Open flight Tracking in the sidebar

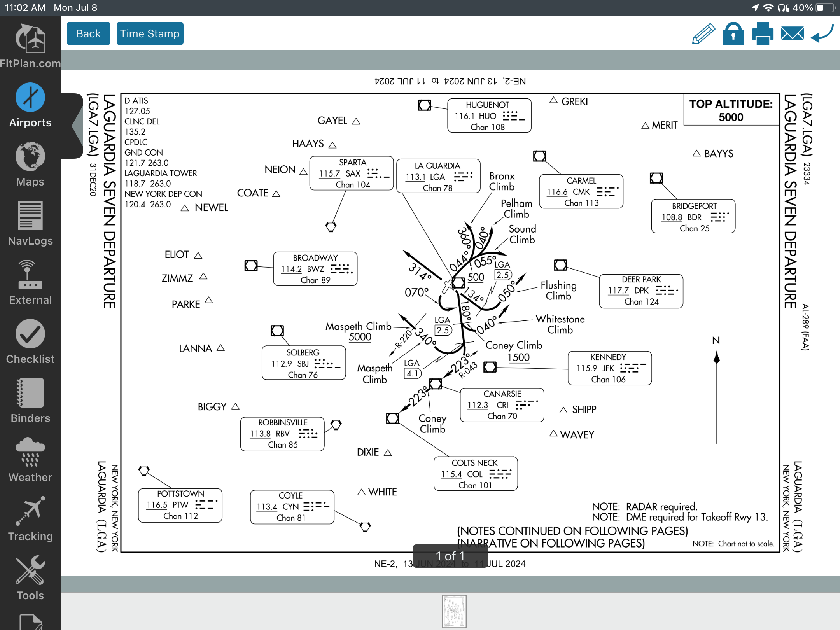tap(30, 519)
